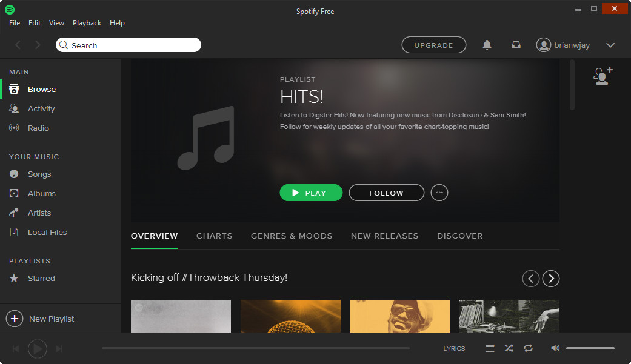631x364 pixels.
Task: Switch to the DISCOVER tab
Action: tap(459, 236)
